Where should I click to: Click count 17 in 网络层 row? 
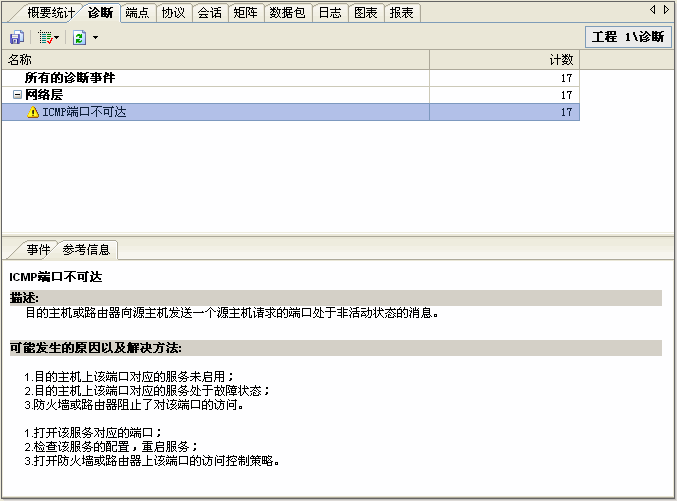[566, 95]
